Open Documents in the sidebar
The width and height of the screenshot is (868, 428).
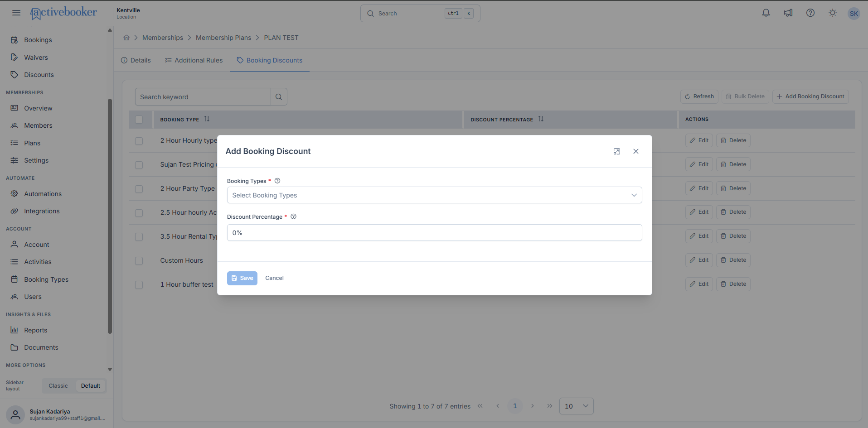(x=41, y=347)
